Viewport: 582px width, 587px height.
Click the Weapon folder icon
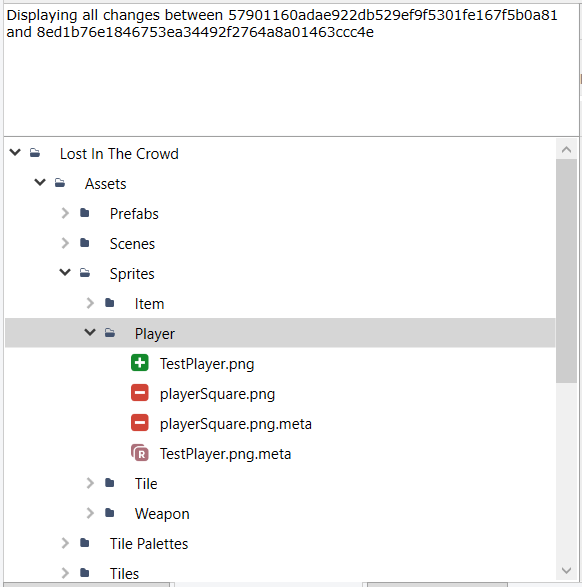point(110,513)
